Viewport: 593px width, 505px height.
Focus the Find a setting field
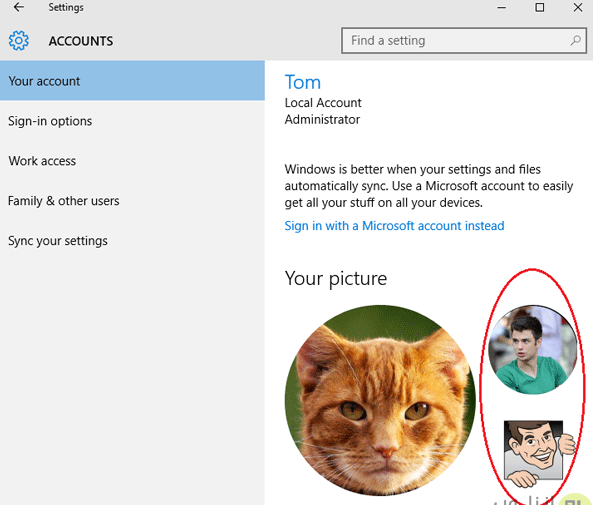[x=464, y=40]
